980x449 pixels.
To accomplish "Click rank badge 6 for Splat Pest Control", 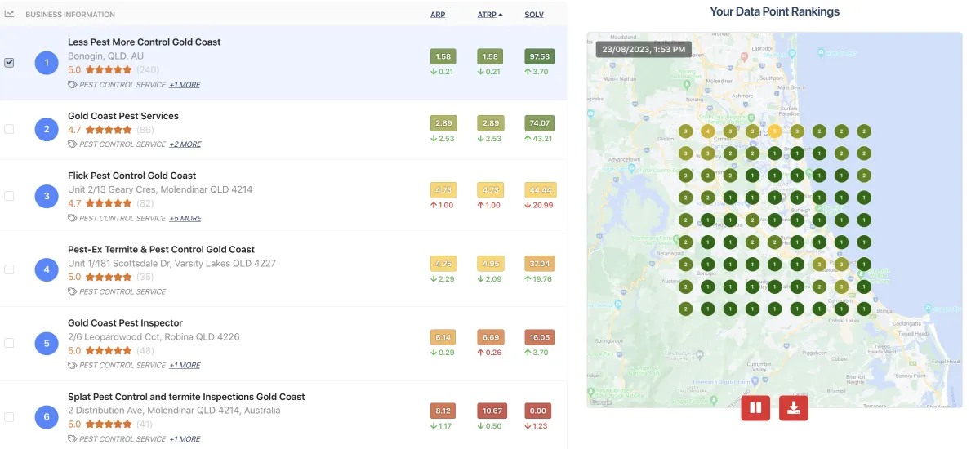I will pos(47,417).
